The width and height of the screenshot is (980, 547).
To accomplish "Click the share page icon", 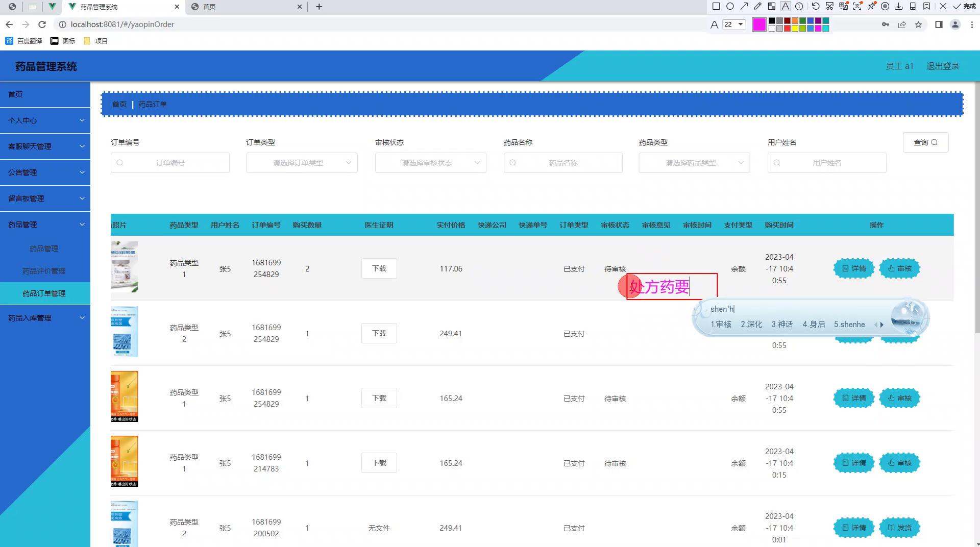I will [902, 24].
